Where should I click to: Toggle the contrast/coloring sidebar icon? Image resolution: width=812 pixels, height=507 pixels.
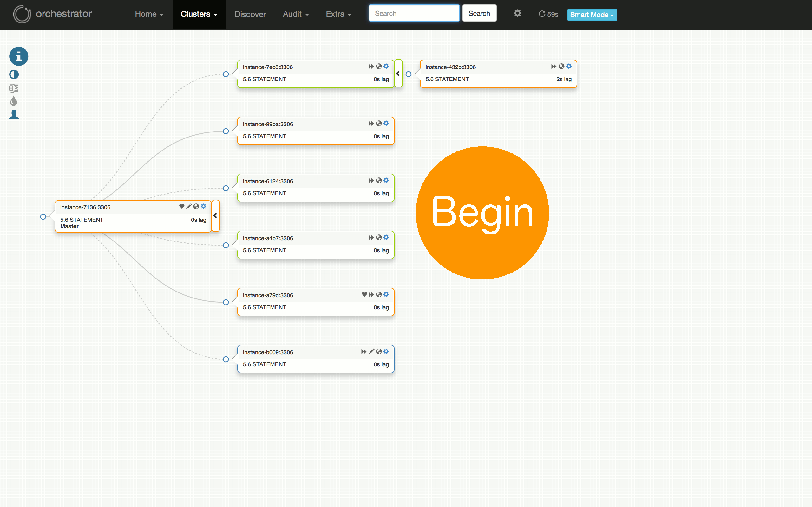[x=14, y=74]
